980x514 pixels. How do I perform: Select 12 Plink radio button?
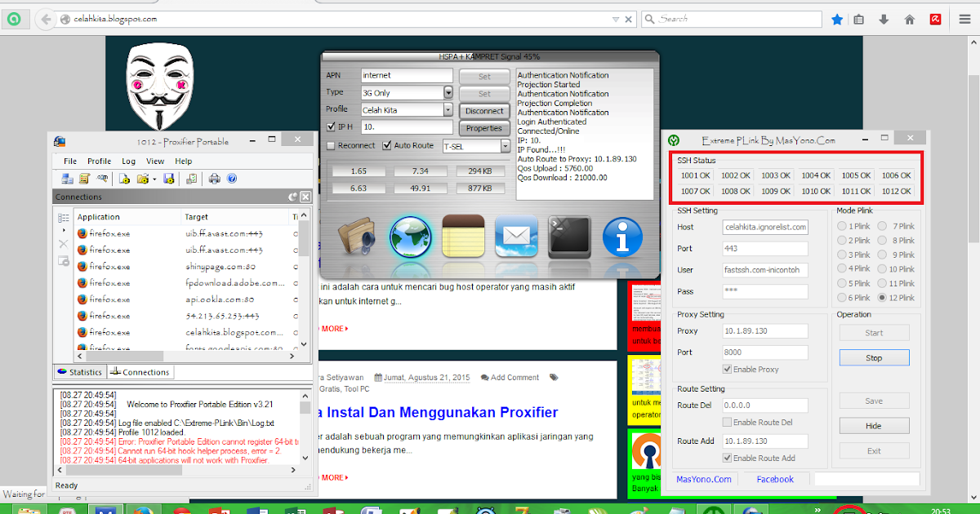(882, 298)
